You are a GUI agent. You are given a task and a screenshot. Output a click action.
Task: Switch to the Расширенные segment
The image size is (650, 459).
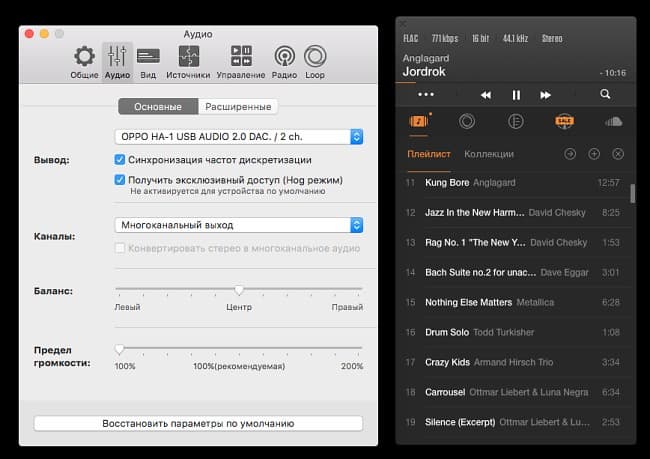[x=238, y=107]
